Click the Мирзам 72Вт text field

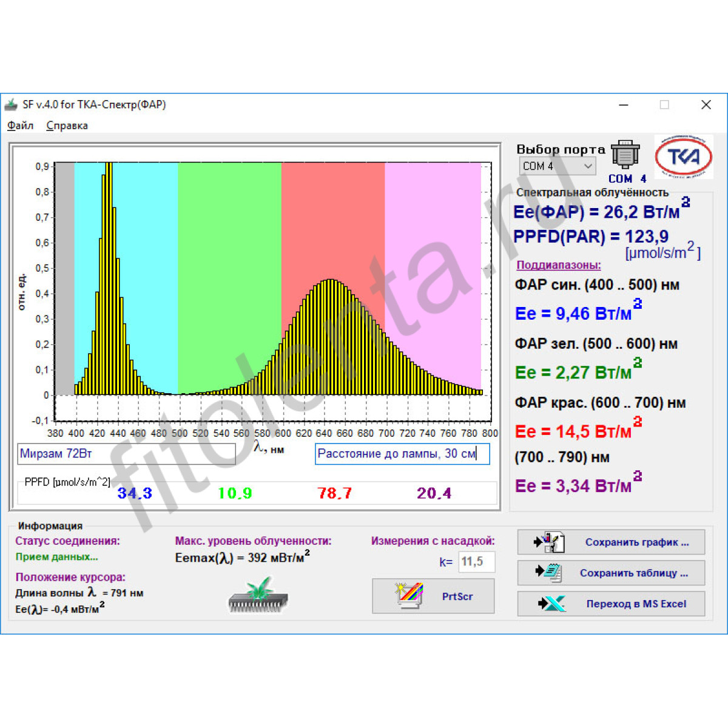point(126,454)
